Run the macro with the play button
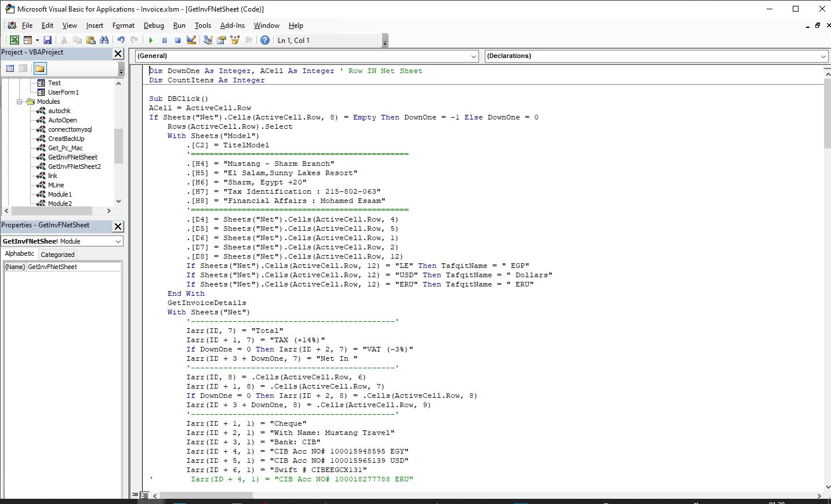This screenshot has height=504, width=831. (151, 40)
